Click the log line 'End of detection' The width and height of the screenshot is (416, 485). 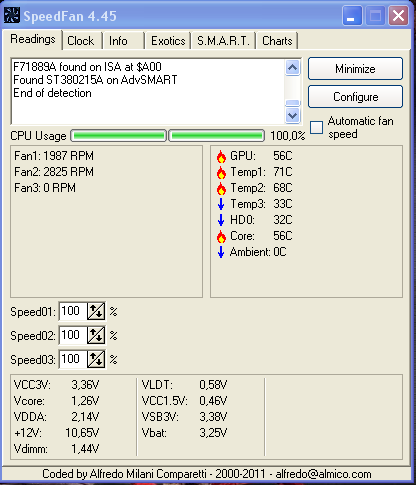tap(52, 93)
